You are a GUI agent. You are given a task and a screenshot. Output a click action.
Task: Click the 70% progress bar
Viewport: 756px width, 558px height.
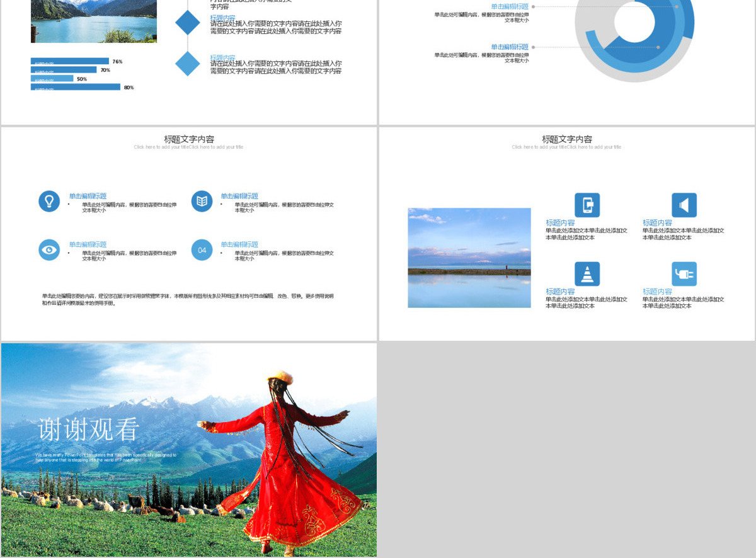64,70
